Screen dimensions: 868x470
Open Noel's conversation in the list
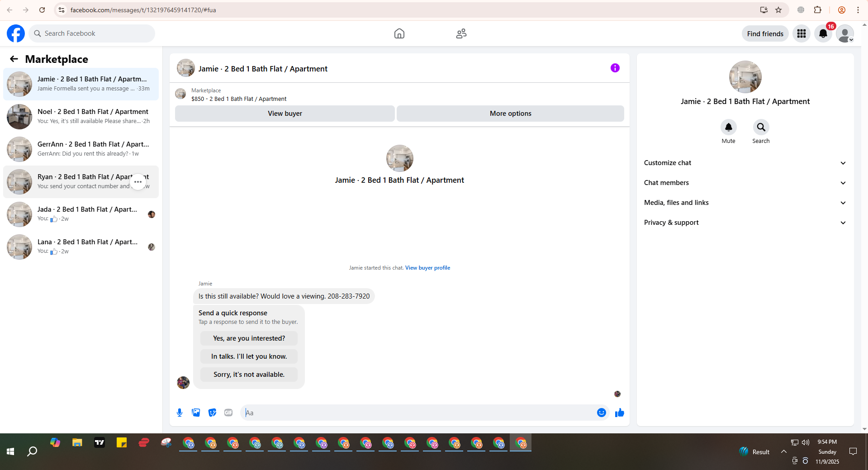[81, 117]
